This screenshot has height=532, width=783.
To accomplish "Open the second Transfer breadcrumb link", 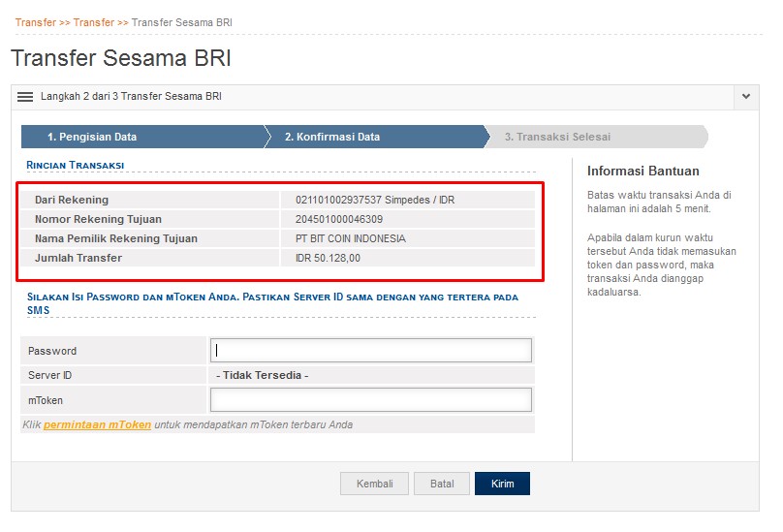I will (x=94, y=22).
